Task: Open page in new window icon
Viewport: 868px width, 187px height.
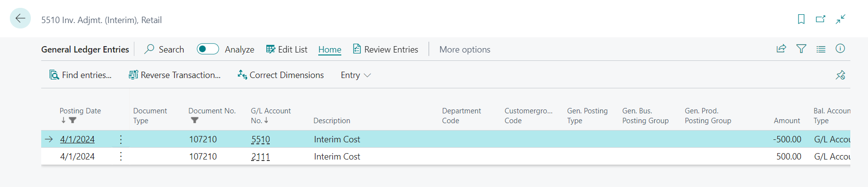Action: point(820,19)
